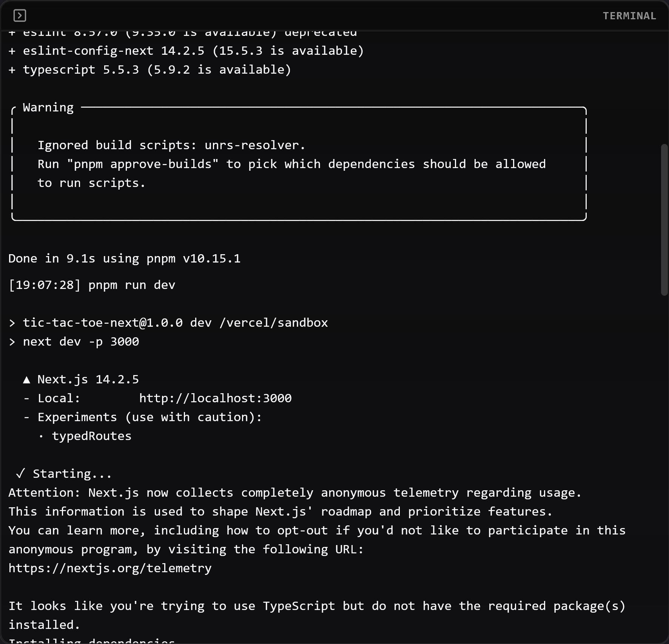
Task: Click the Next.js triangle logo glyph
Action: (26, 380)
